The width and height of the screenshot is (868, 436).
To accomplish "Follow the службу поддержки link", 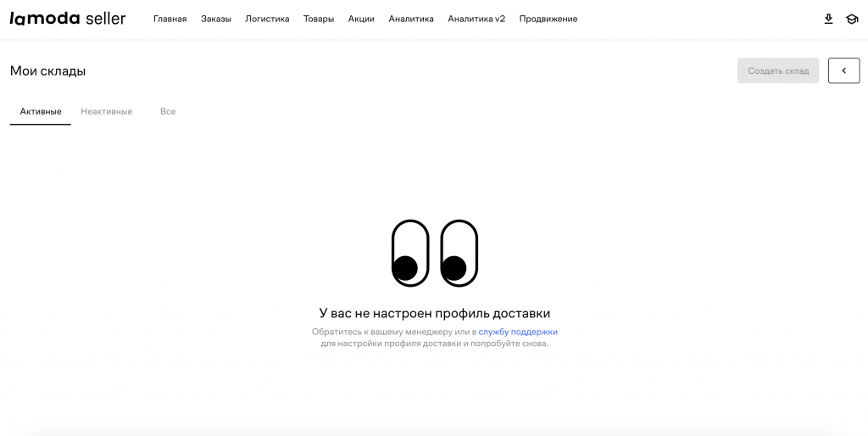I will 518,332.
